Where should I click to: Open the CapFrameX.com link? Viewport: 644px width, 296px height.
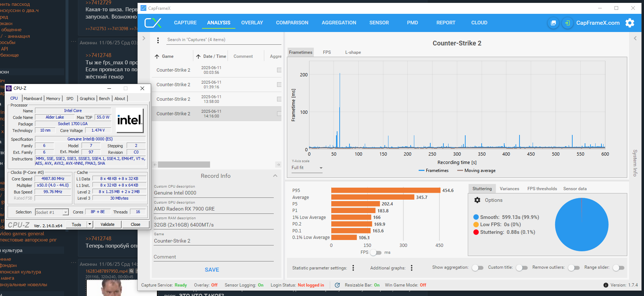598,23
